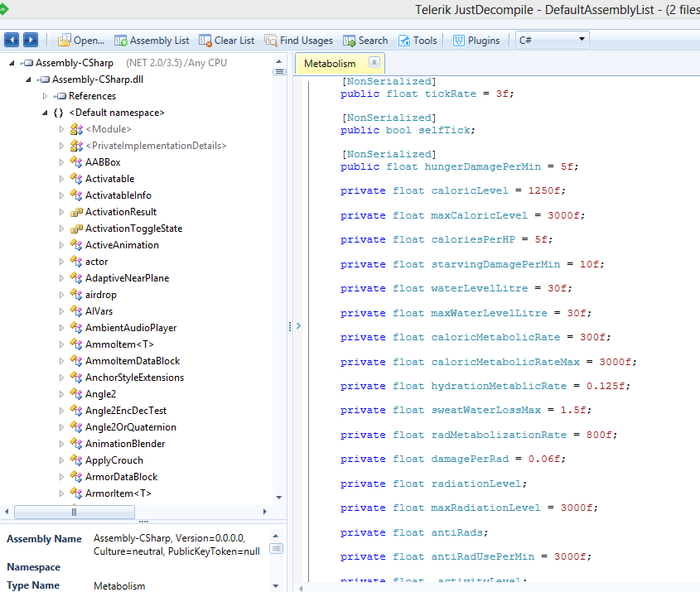Open the Plugins menu
Image resolution: width=700 pixels, height=592 pixels.
click(x=476, y=41)
